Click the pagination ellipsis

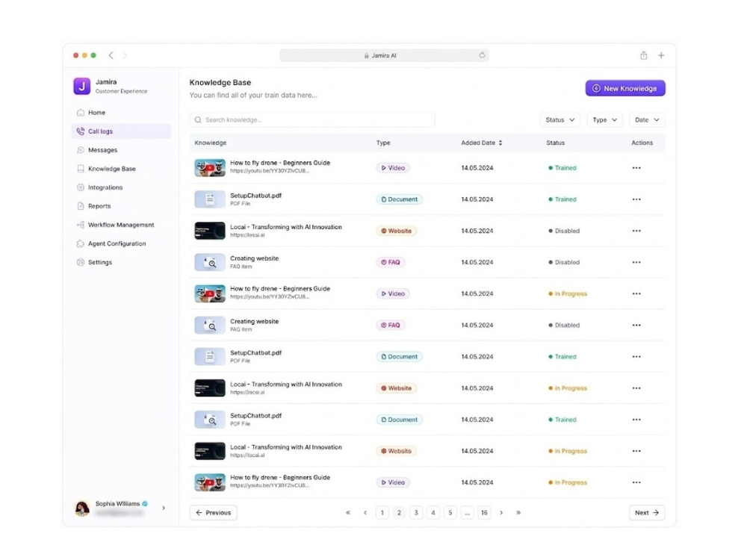pyautogui.click(x=468, y=513)
